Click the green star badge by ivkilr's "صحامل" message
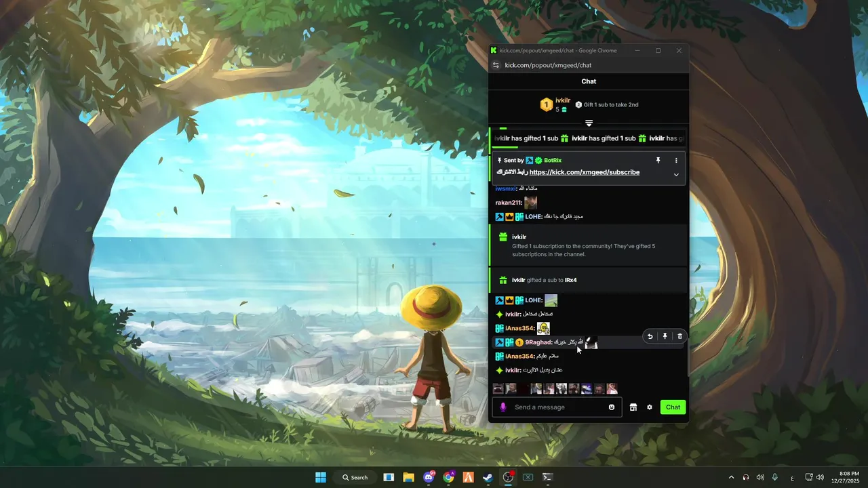The image size is (868, 488). [499, 314]
